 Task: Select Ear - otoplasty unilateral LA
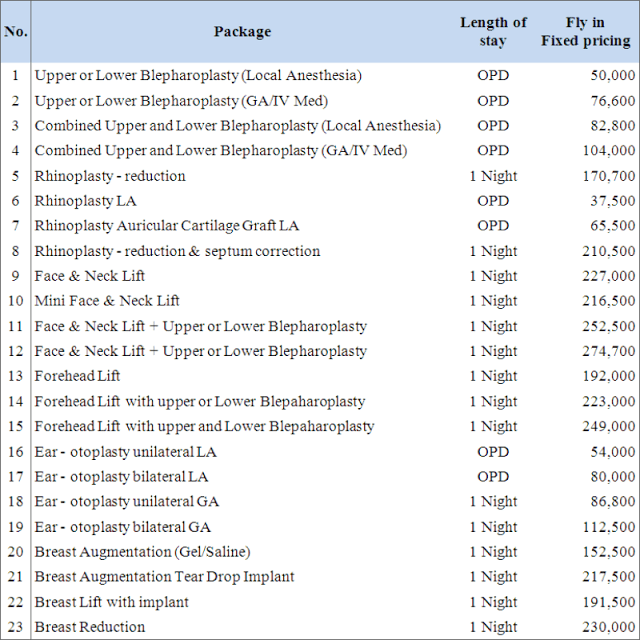tap(125, 452)
